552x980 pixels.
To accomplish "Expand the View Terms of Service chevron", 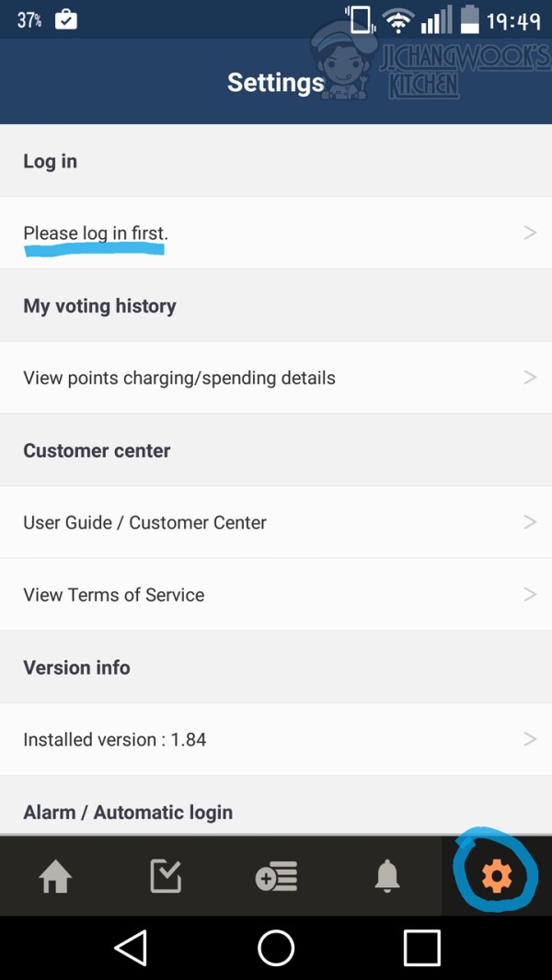I will click(x=529, y=594).
